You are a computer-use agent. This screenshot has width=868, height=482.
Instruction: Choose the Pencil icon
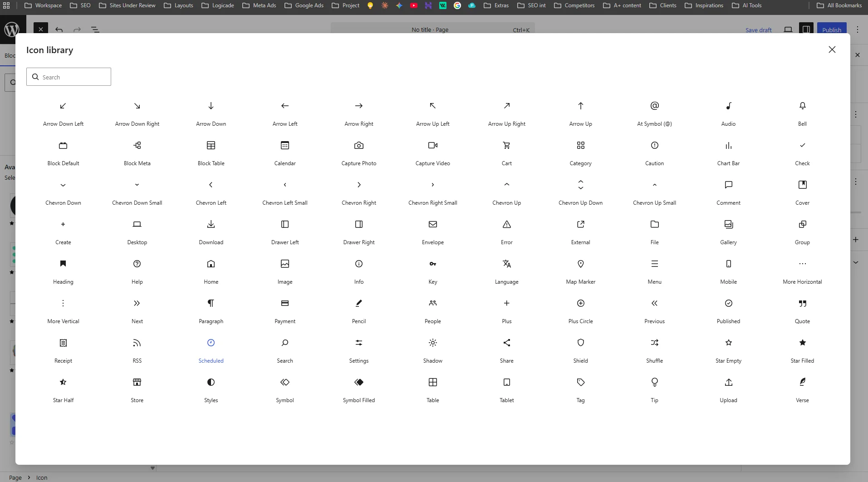point(359,303)
